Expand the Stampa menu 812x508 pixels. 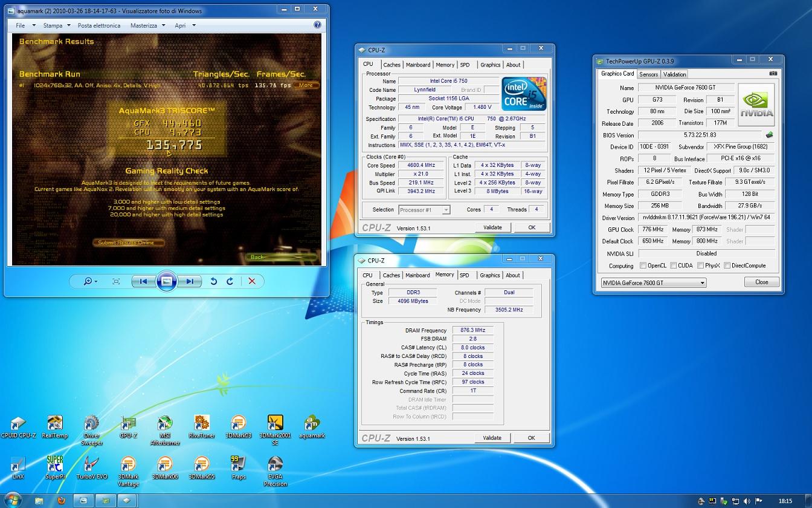[x=57, y=25]
